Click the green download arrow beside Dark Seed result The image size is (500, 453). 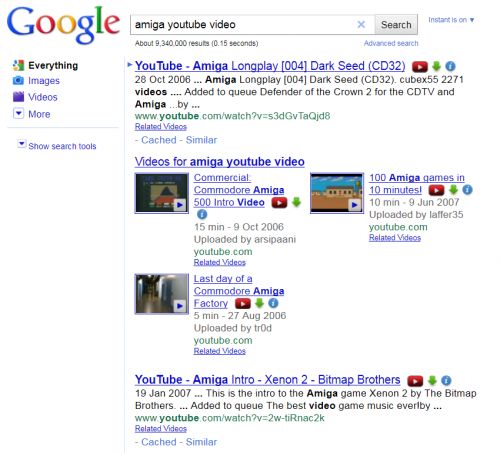[436, 66]
